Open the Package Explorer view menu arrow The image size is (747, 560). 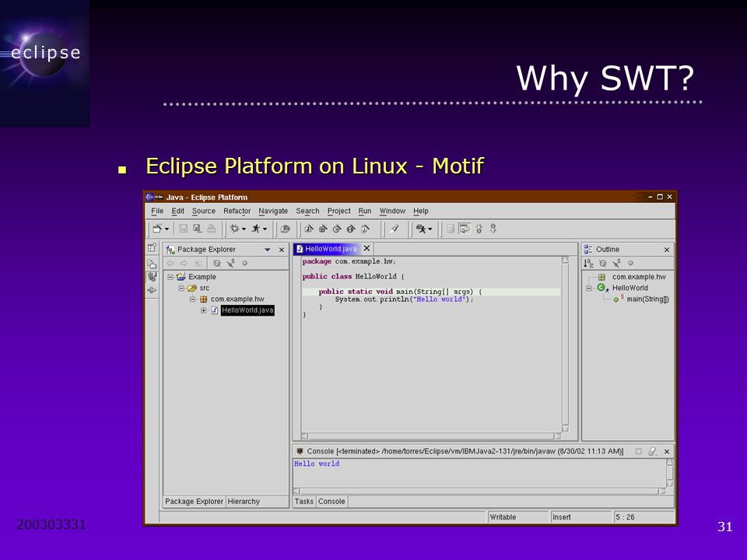pyautogui.click(x=267, y=250)
